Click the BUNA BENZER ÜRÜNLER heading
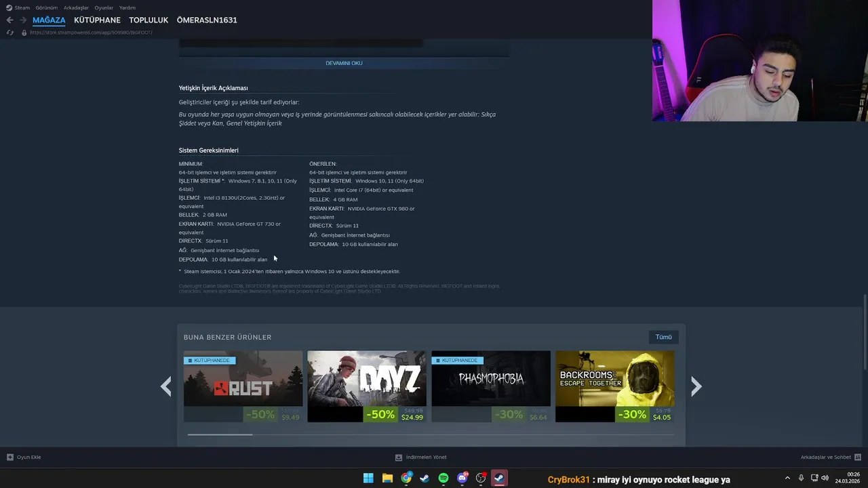Screen dimensions: 868x488 [x=227, y=338]
